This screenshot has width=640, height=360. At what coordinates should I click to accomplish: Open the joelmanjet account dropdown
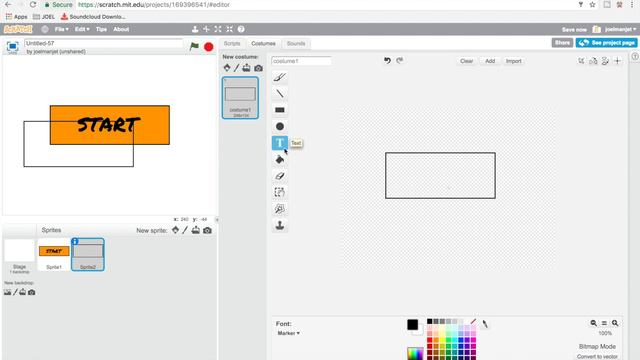(x=620, y=29)
